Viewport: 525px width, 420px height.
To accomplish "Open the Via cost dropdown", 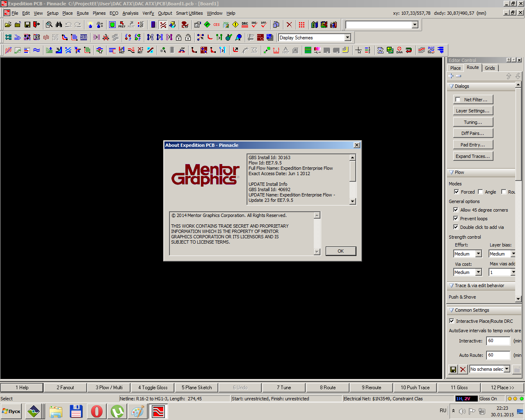I will pos(478,272).
